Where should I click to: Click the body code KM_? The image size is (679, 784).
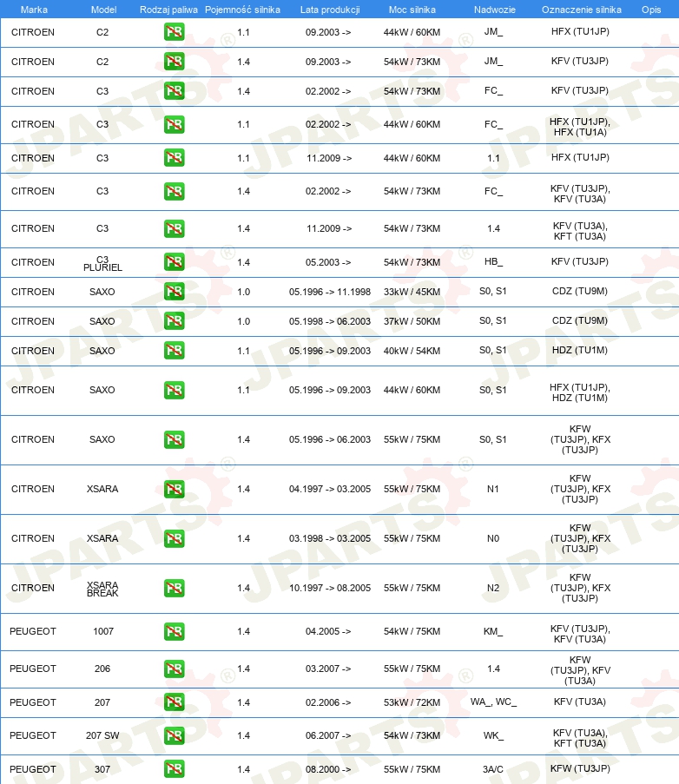pos(493,631)
